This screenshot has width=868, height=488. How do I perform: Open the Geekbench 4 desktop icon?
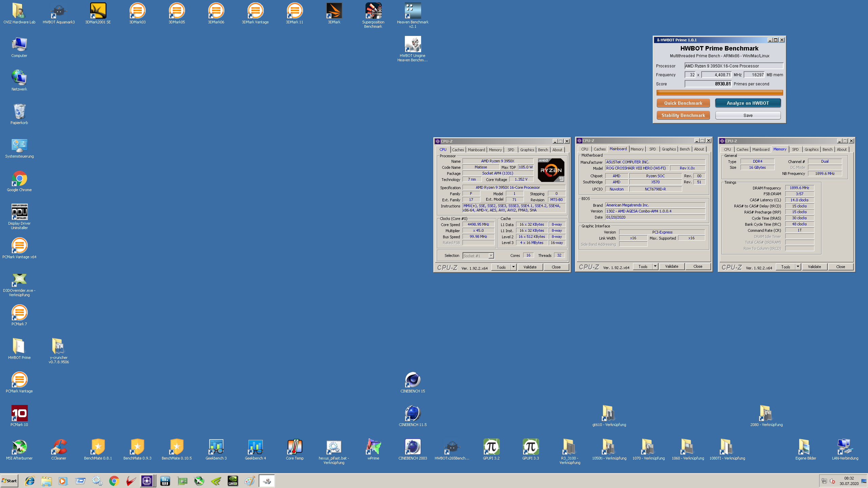pyautogui.click(x=255, y=450)
